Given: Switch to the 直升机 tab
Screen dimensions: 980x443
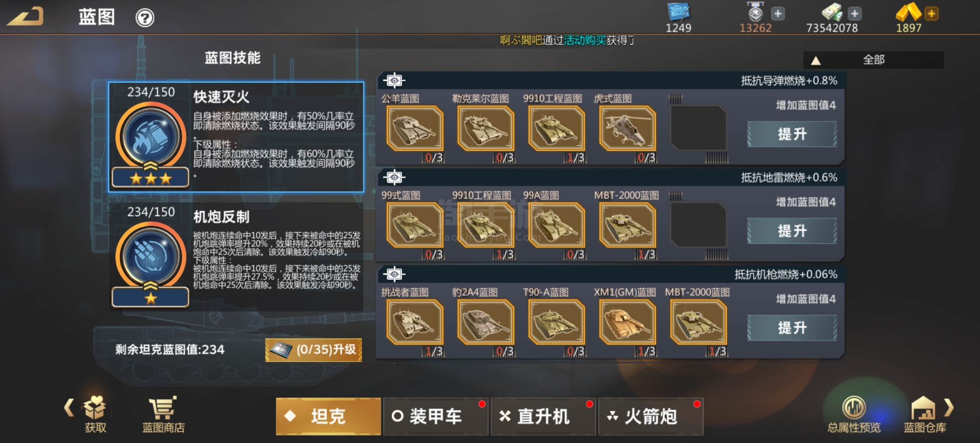Looking at the screenshot, I should click(x=543, y=416).
